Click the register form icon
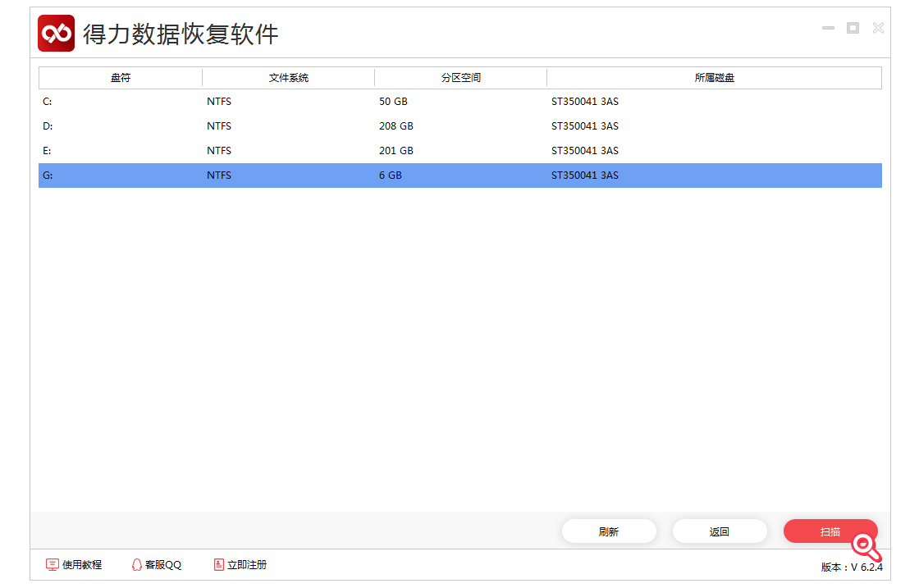Image resolution: width=919 pixels, height=588 pixels. point(218,564)
